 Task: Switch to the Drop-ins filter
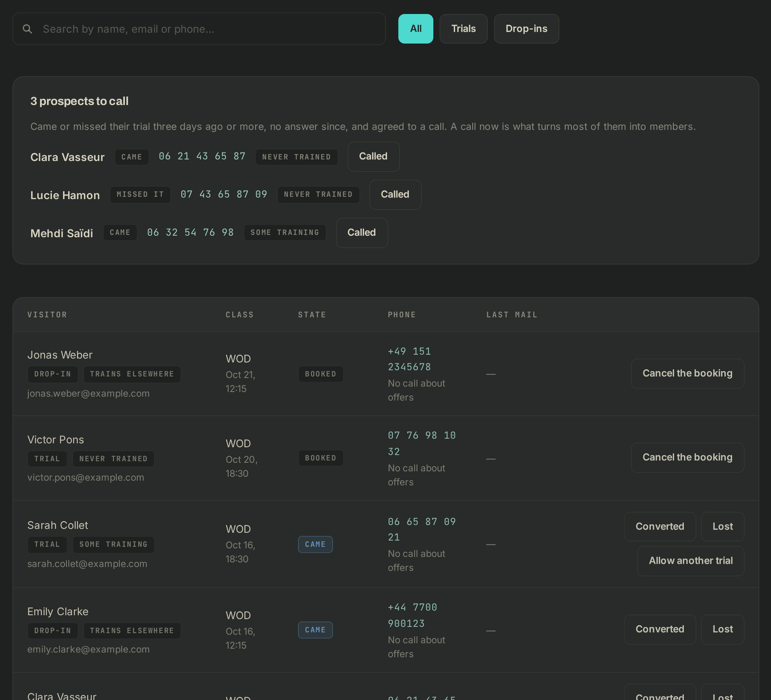526,29
